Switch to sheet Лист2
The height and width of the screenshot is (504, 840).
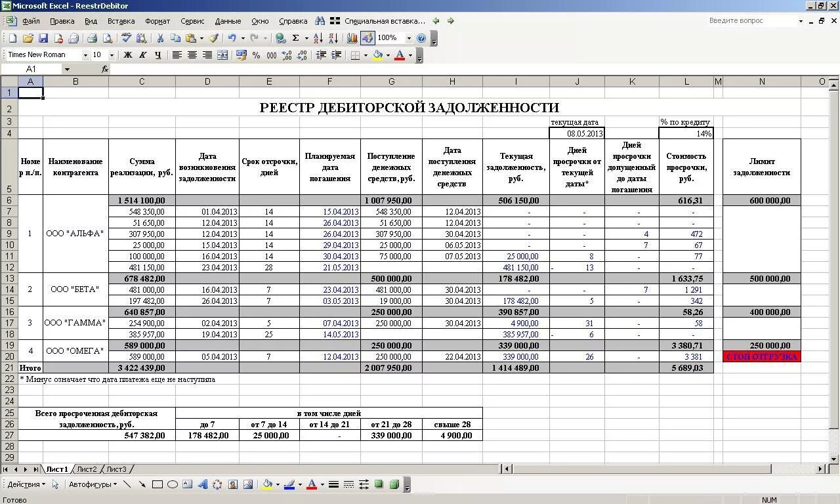87,469
